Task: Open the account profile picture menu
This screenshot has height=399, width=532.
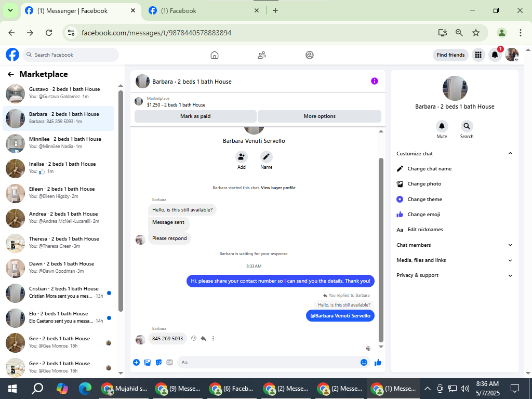Action: tap(512, 55)
